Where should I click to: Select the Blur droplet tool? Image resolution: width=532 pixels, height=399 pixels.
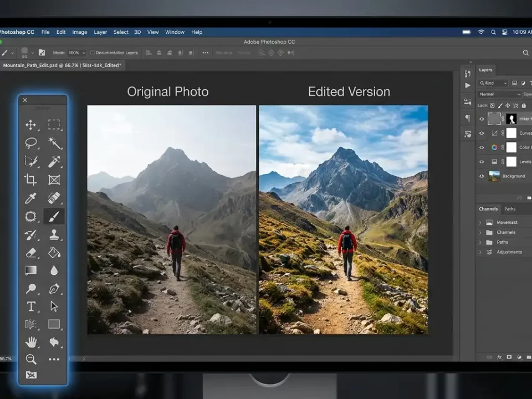click(x=54, y=270)
